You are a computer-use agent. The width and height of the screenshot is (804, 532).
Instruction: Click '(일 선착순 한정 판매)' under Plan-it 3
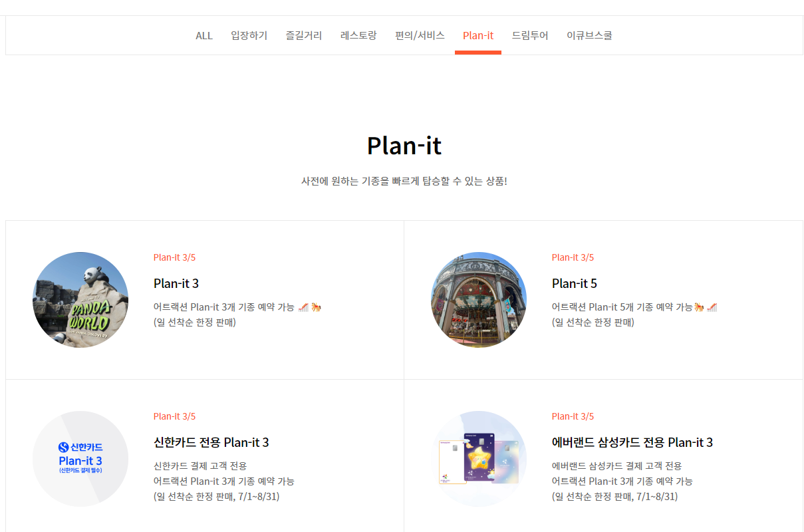195,323
